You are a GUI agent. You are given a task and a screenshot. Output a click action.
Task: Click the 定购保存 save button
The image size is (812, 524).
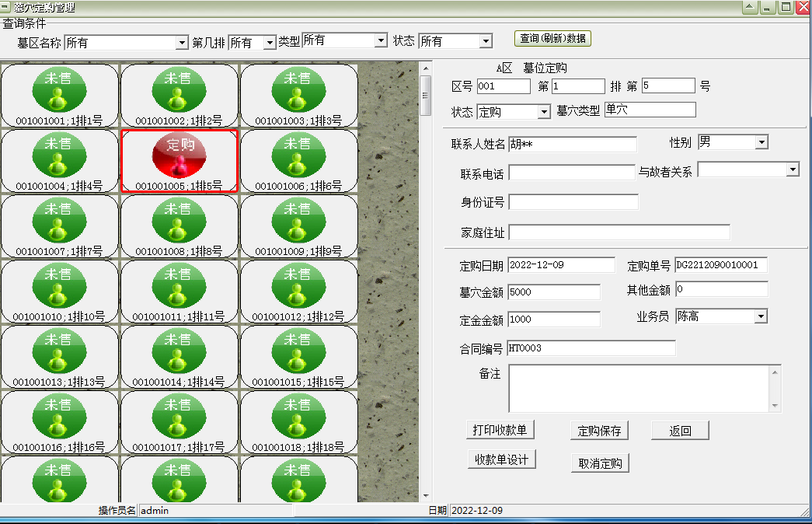[x=599, y=431]
